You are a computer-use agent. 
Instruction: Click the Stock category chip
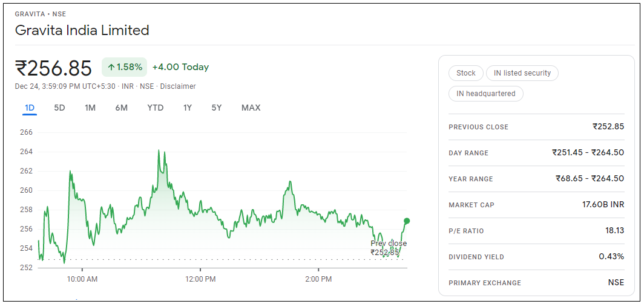point(466,73)
